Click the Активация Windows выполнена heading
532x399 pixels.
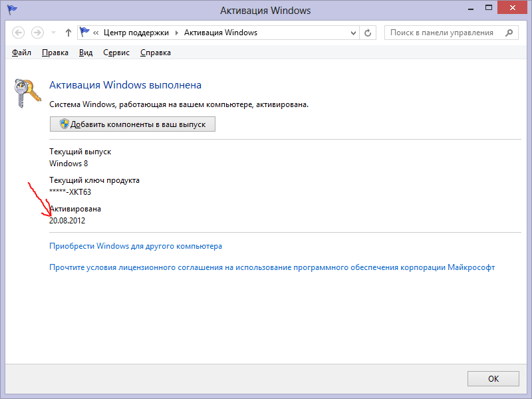click(125, 85)
